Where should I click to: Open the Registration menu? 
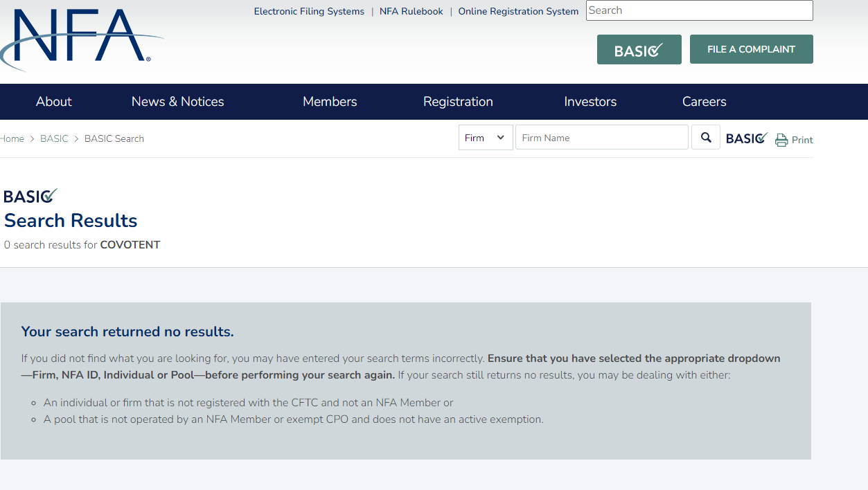tap(458, 102)
